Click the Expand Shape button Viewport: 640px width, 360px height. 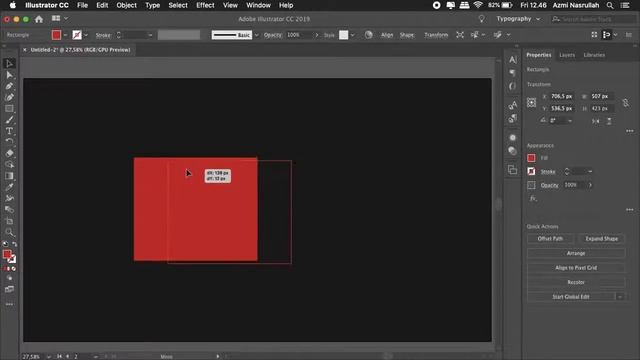601,239
